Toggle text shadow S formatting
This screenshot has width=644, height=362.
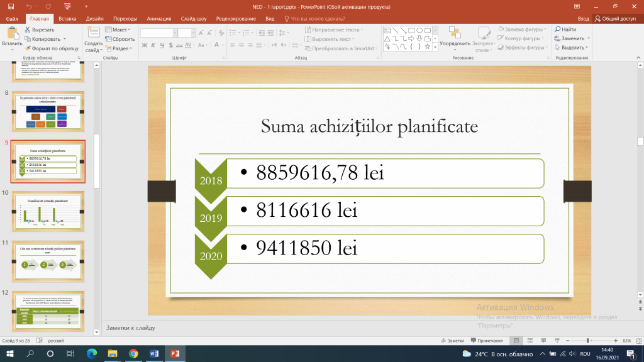[x=170, y=45]
